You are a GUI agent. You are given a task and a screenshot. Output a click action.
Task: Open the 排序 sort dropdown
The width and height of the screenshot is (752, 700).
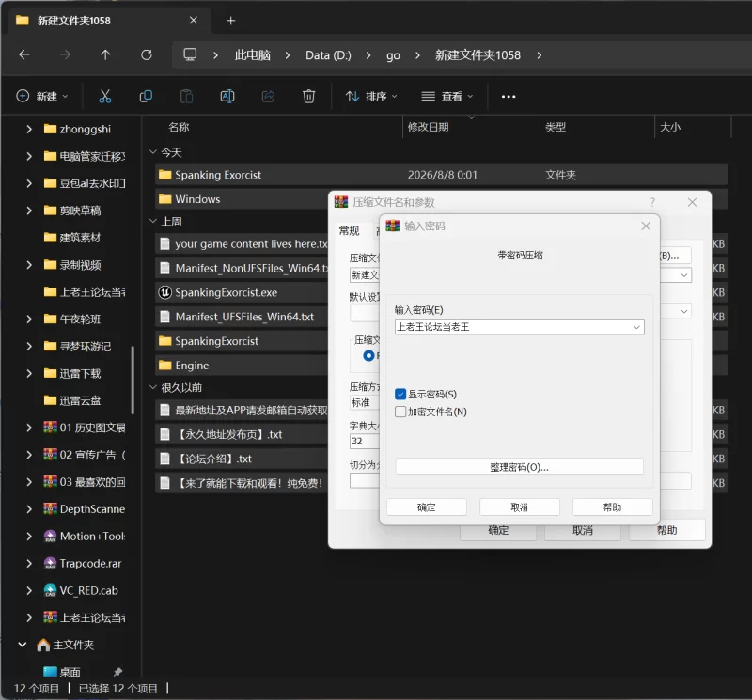click(x=371, y=97)
